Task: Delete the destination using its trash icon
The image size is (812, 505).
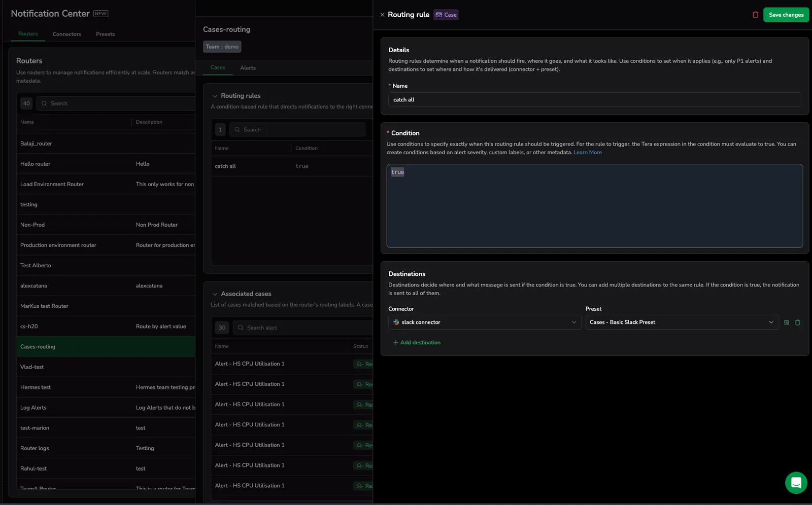Action: click(x=797, y=322)
